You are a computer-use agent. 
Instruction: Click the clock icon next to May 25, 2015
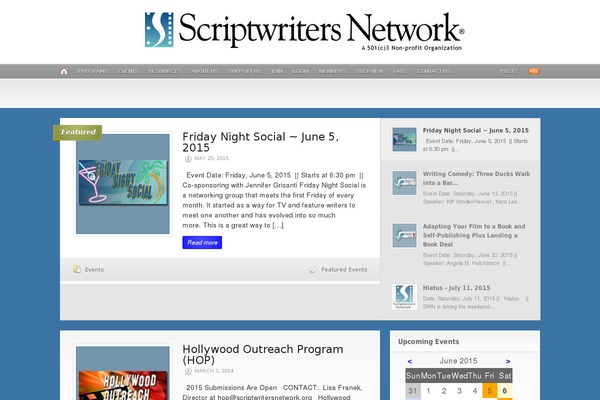point(188,158)
